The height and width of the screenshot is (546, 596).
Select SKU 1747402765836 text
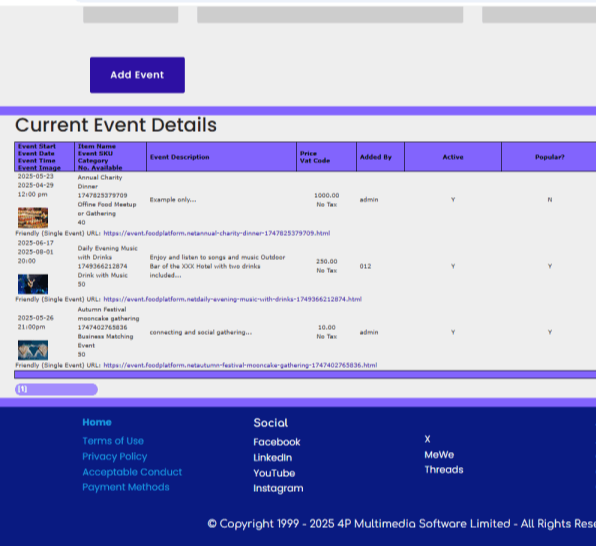(x=102, y=327)
